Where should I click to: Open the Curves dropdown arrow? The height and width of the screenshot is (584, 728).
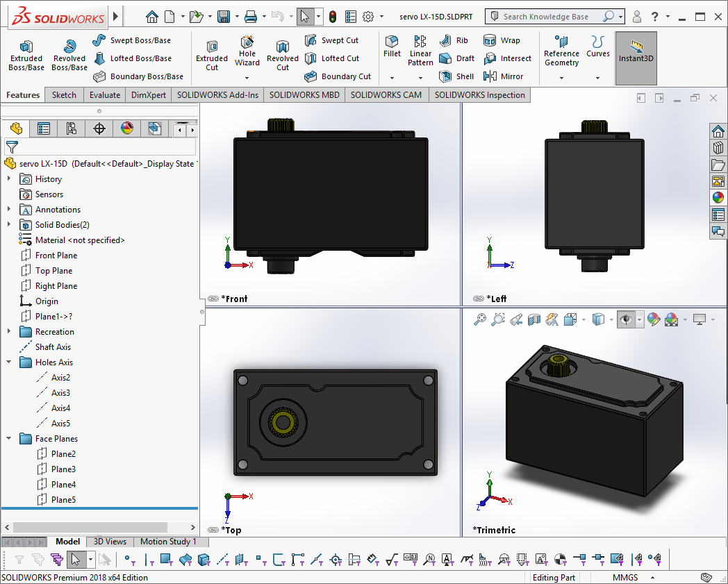597,78
